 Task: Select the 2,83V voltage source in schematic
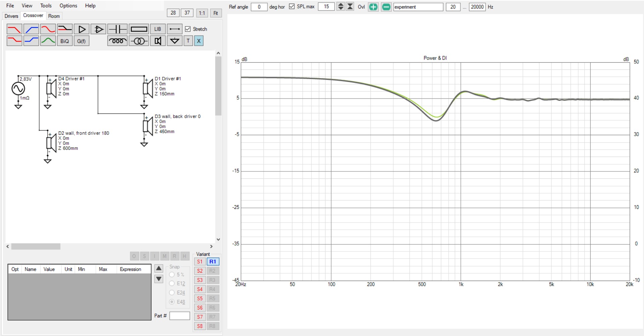pos(18,89)
